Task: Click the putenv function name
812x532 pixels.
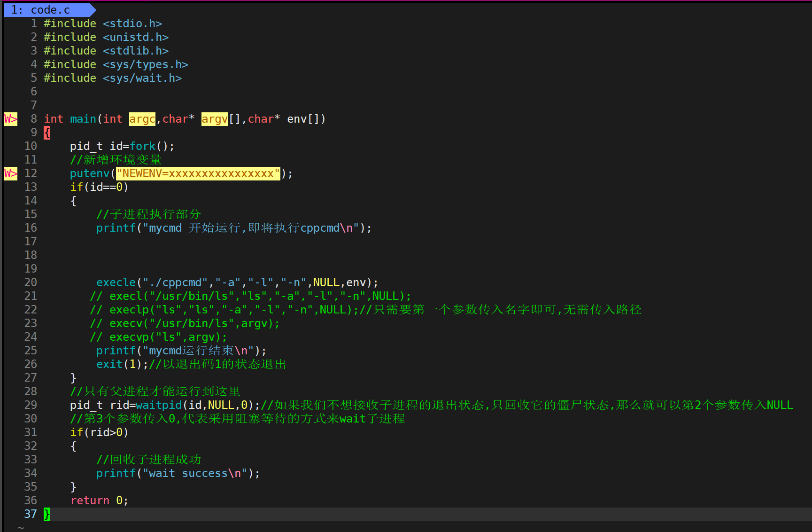Action: [x=90, y=173]
